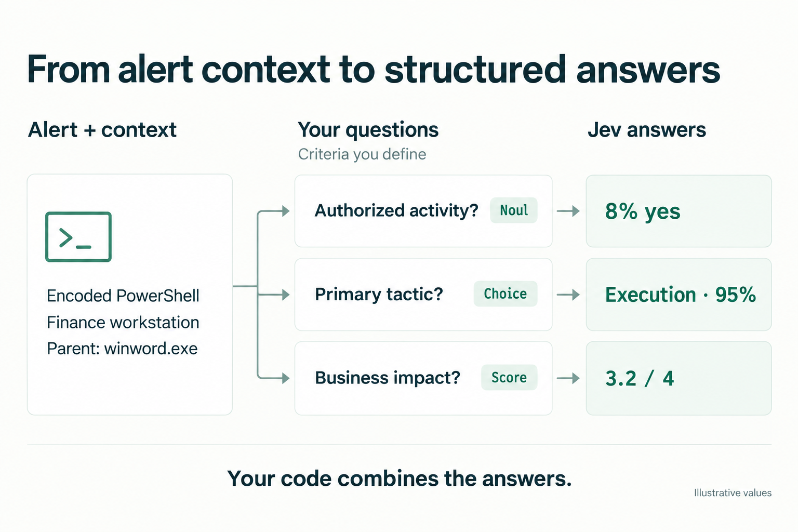Screen dimensions: 798x532
Task: Click the 8% yes answer box
Action: pyautogui.click(x=679, y=211)
